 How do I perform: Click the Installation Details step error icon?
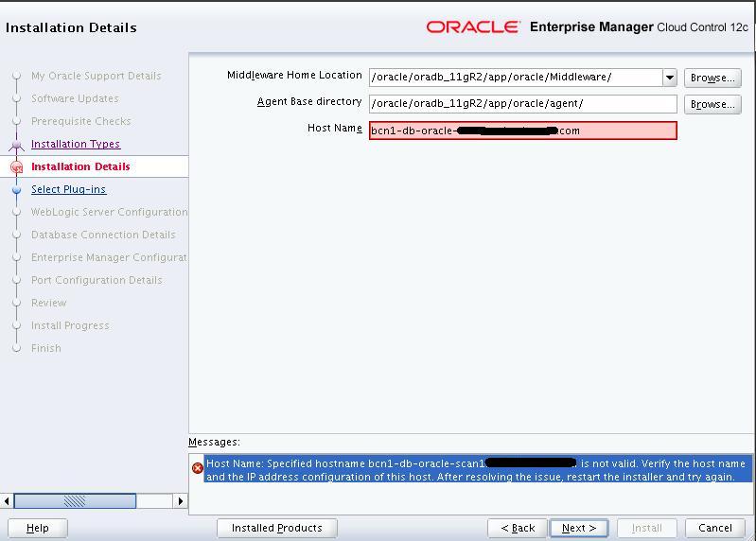17,167
